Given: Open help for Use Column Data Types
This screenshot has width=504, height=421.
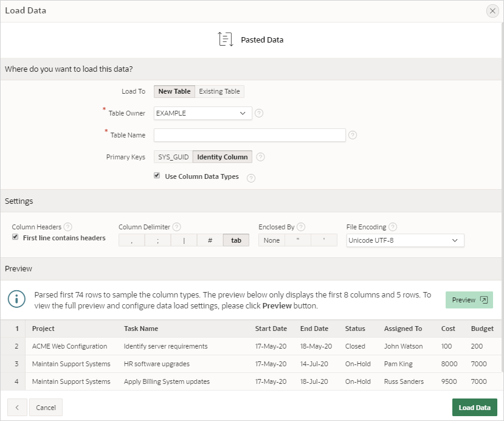Looking at the screenshot, I should point(251,178).
